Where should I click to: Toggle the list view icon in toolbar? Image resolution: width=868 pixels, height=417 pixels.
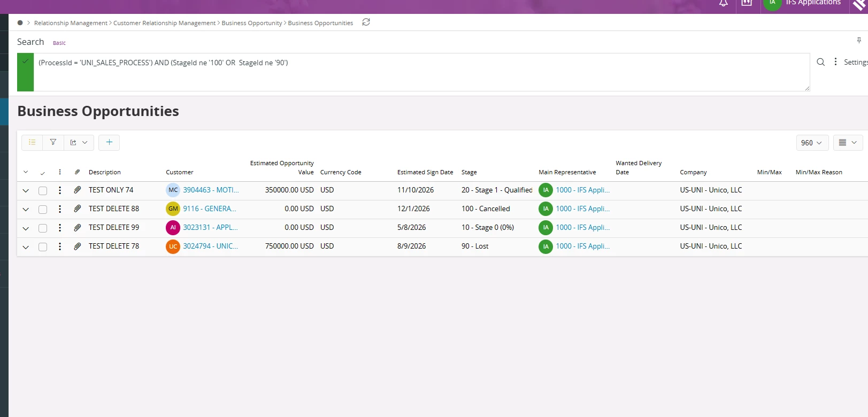(x=32, y=142)
